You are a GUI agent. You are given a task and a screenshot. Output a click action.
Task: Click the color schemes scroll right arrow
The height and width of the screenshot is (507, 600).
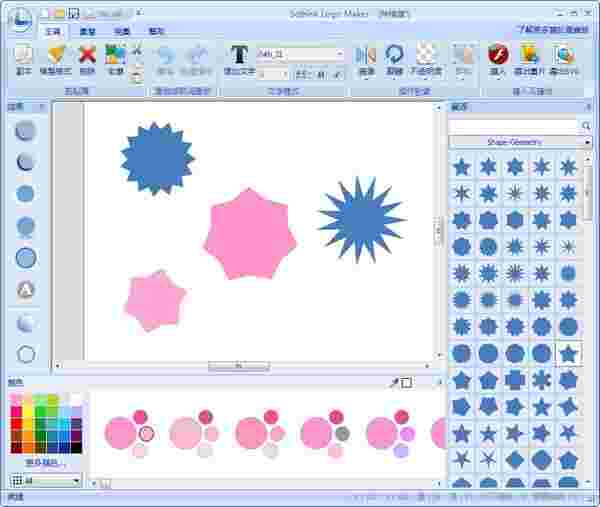coord(439,484)
